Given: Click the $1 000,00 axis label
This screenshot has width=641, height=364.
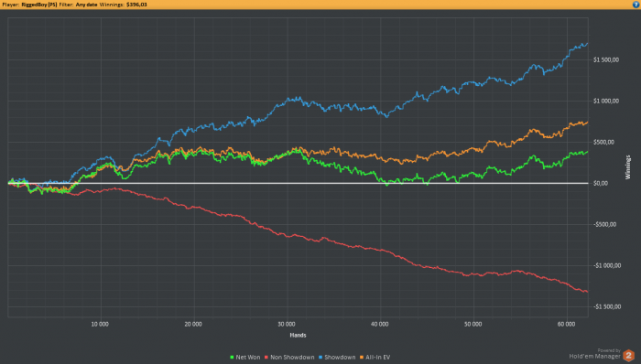Looking at the screenshot, I should (606, 102).
